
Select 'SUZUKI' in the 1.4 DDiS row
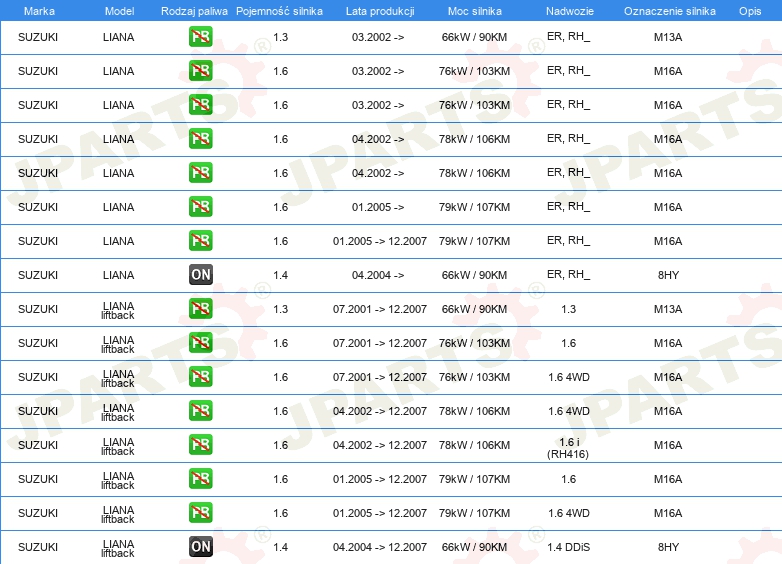coord(38,547)
